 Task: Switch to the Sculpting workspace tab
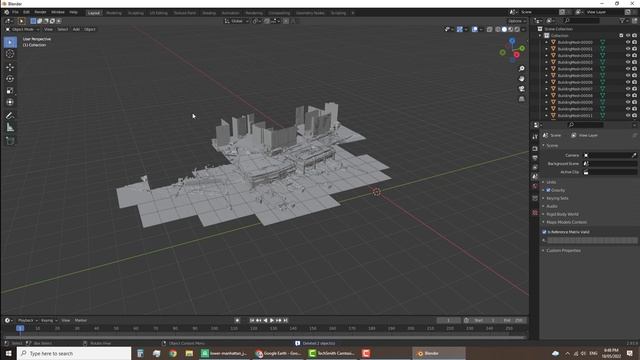pos(136,13)
